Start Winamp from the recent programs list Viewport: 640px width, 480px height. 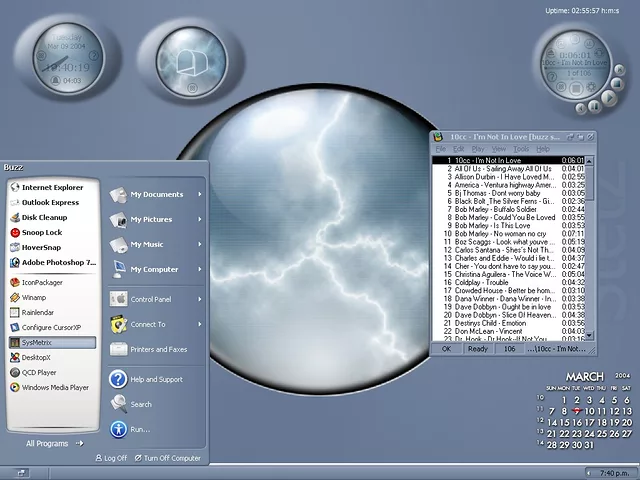pos(35,296)
